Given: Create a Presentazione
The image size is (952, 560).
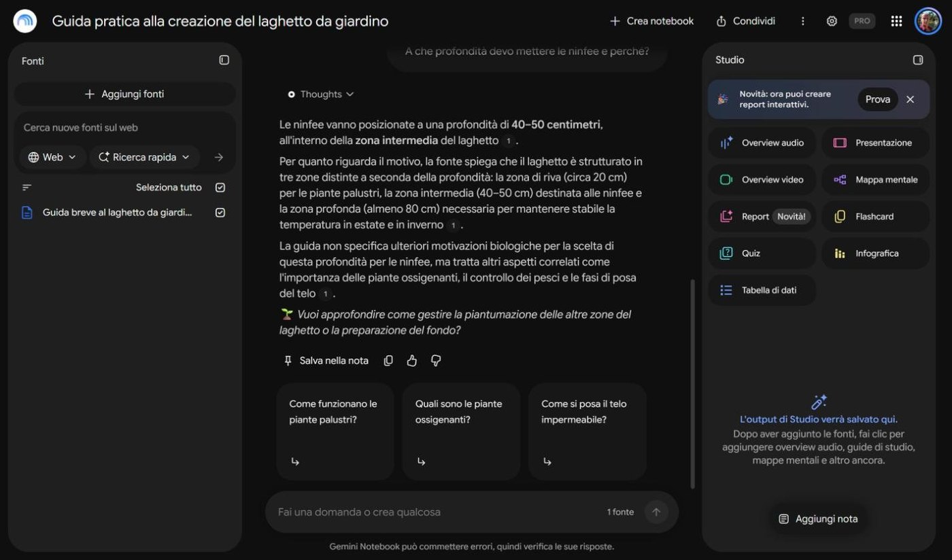Looking at the screenshot, I should (x=876, y=143).
